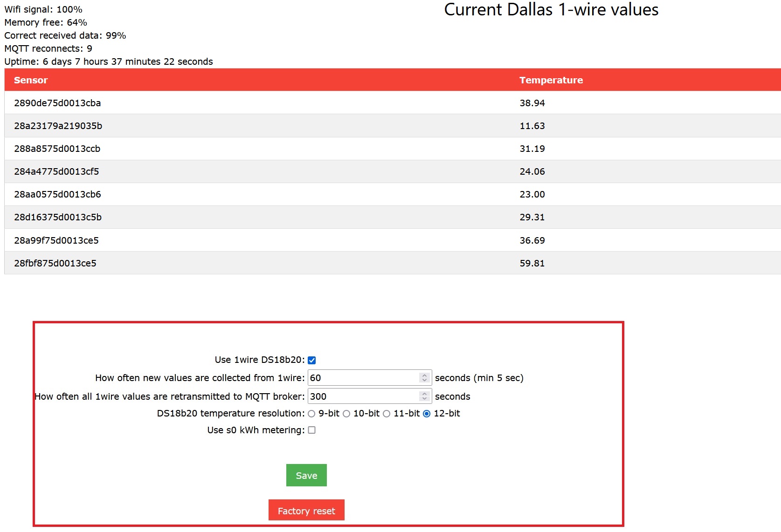Click the green Save button
Image resolution: width=781 pixels, height=532 pixels.
click(x=306, y=475)
